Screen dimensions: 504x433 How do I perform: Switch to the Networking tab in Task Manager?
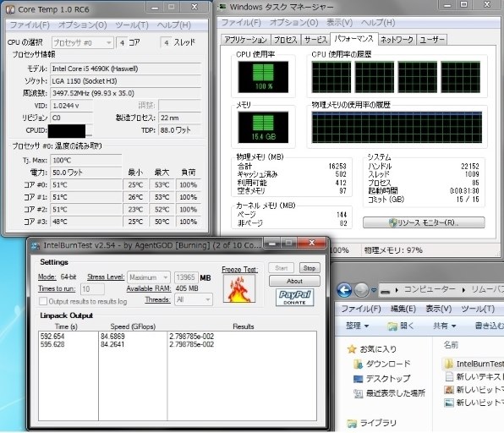(397, 40)
